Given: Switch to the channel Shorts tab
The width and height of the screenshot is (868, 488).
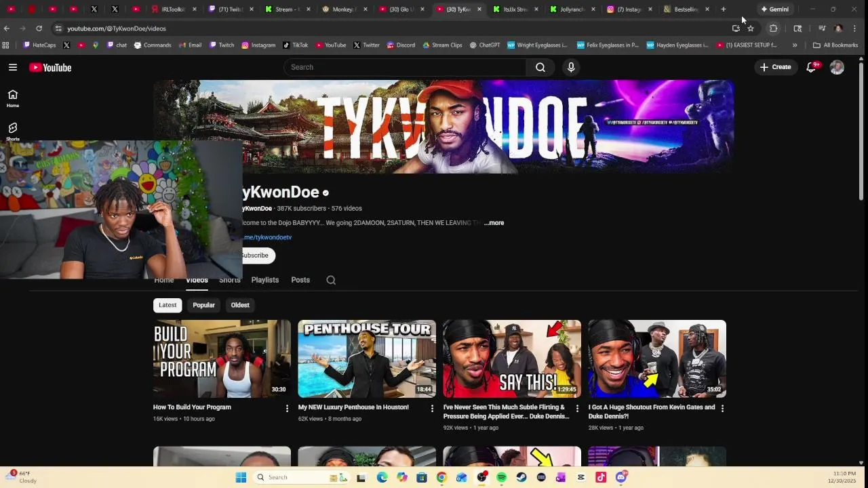Looking at the screenshot, I should click(x=230, y=280).
